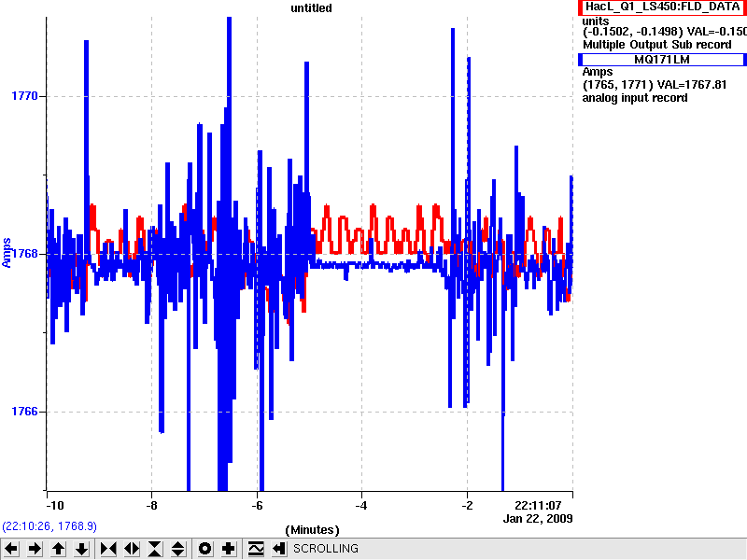Shift the graph down using the down arrow
Screen dimensions: 747x560
pos(82,549)
